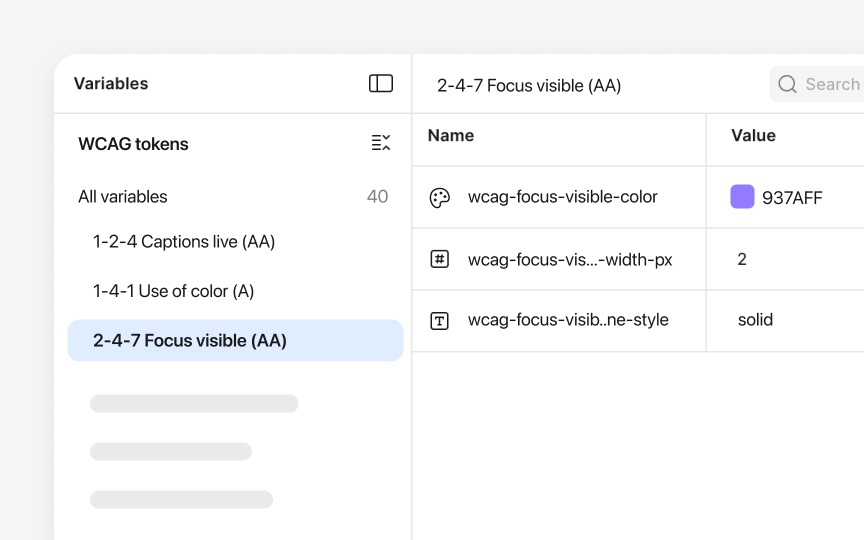Click the number type icon in the width-px row
The image size is (864, 540).
pos(439,259)
